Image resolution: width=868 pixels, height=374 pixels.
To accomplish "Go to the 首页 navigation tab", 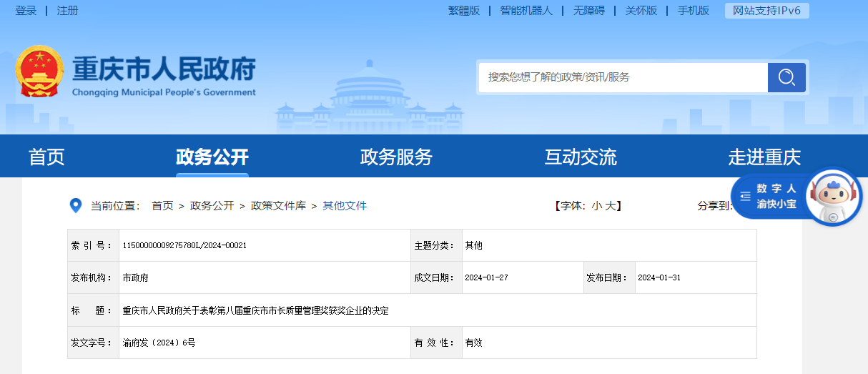I will (x=46, y=157).
